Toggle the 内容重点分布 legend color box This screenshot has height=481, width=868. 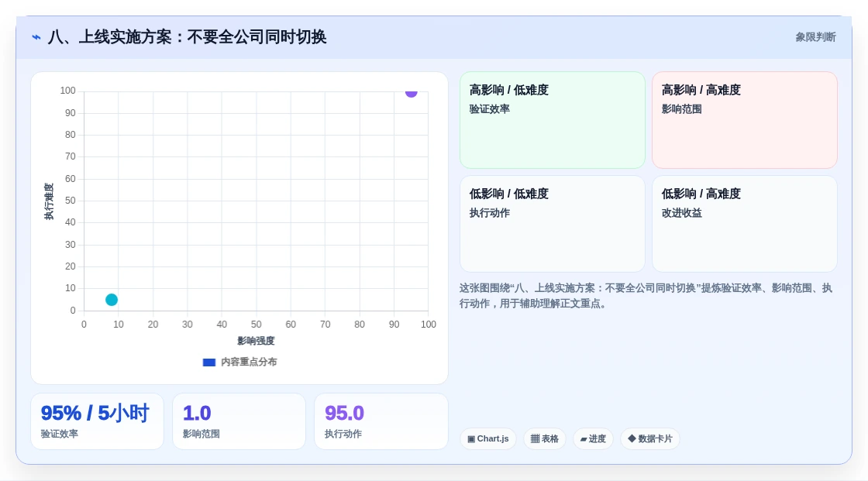[x=208, y=362]
